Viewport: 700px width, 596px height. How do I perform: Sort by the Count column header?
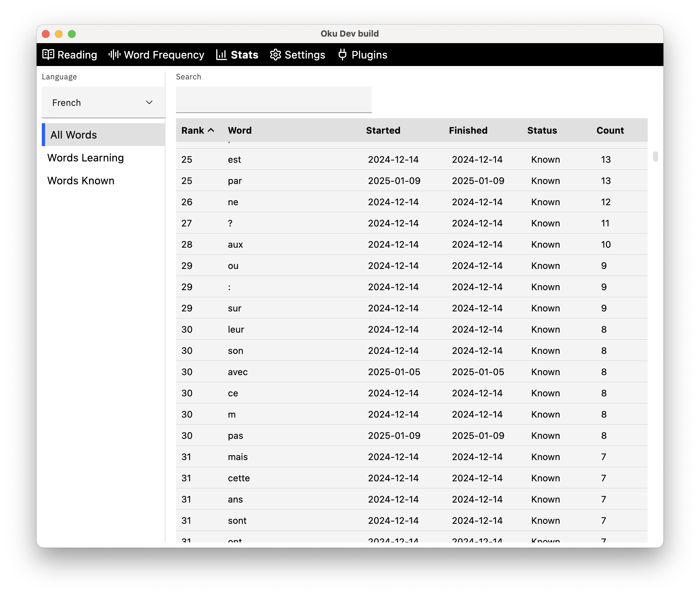click(x=610, y=130)
